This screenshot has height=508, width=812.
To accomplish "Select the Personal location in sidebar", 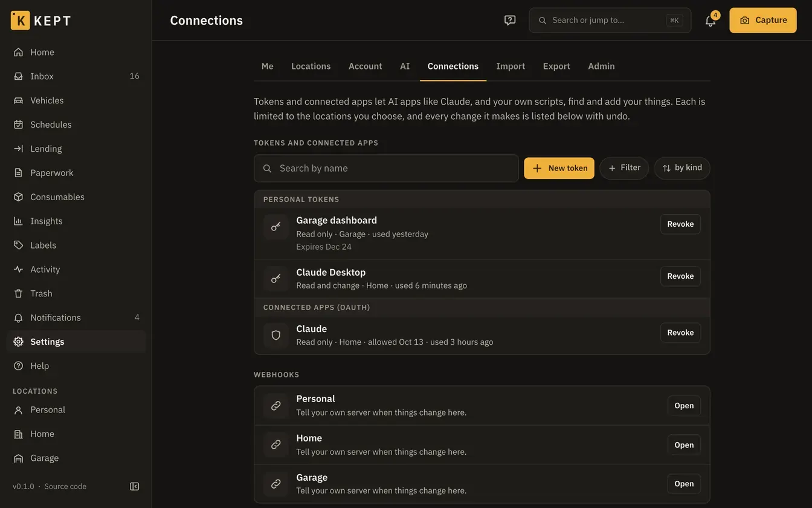I will [x=76, y=410].
